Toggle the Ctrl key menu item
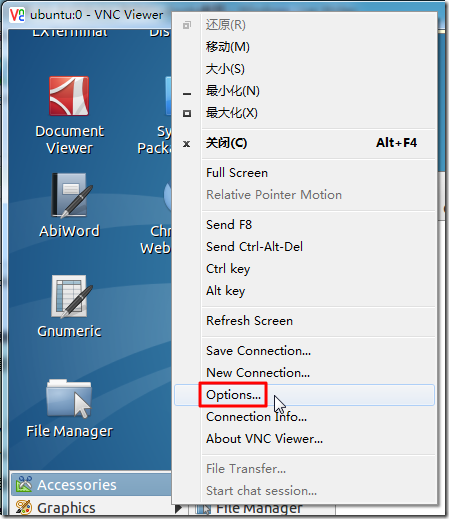The image size is (449, 519). [x=304, y=269]
